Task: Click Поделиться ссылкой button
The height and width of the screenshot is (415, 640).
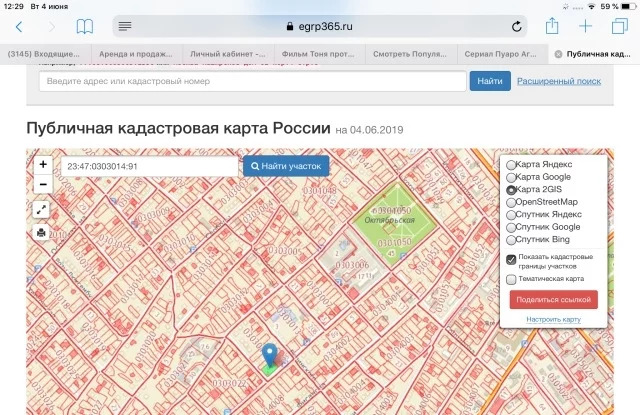Action: point(553,300)
